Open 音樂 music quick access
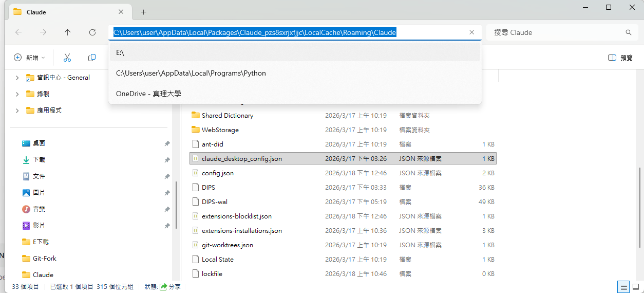The width and height of the screenshot is (644, 293). pyautogui.click(x=34, y=209)
